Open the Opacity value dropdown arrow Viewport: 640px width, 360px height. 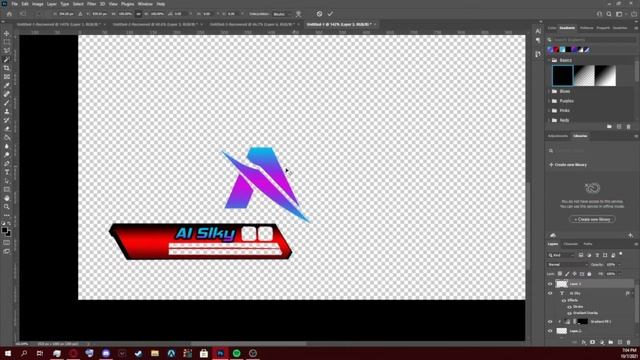[619, 264]
